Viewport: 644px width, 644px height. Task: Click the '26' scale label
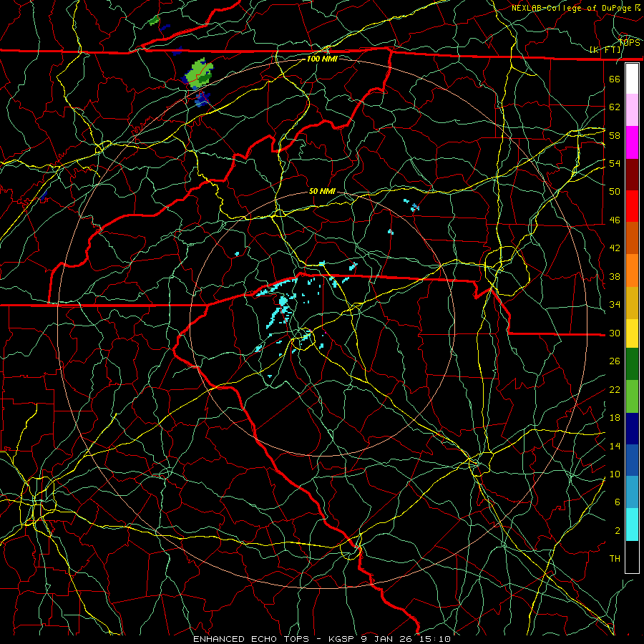615,361
